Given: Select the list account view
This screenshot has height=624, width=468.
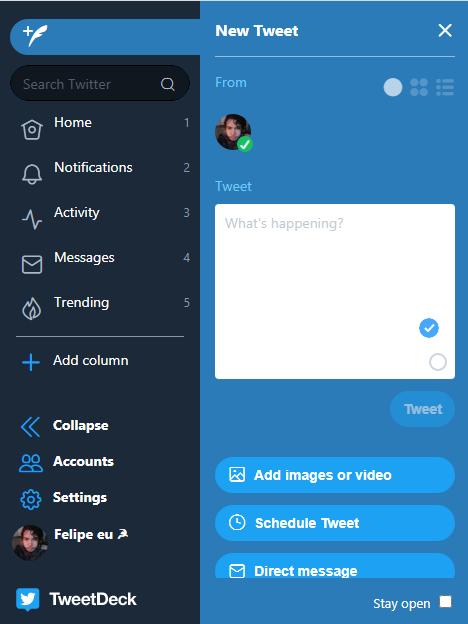Looking at the screenshot, I should pyautogui.click(x=445, y=87).
